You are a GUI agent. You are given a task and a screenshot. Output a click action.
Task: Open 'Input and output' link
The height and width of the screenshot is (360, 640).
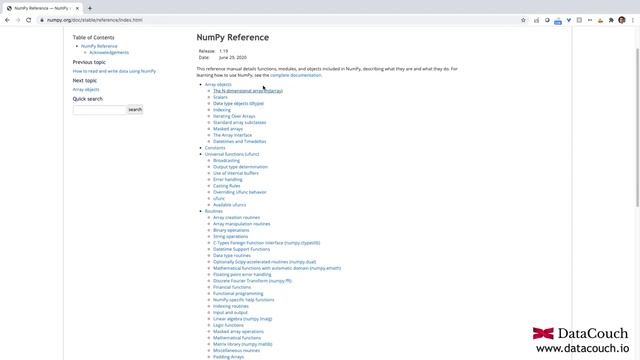[230, 312]
